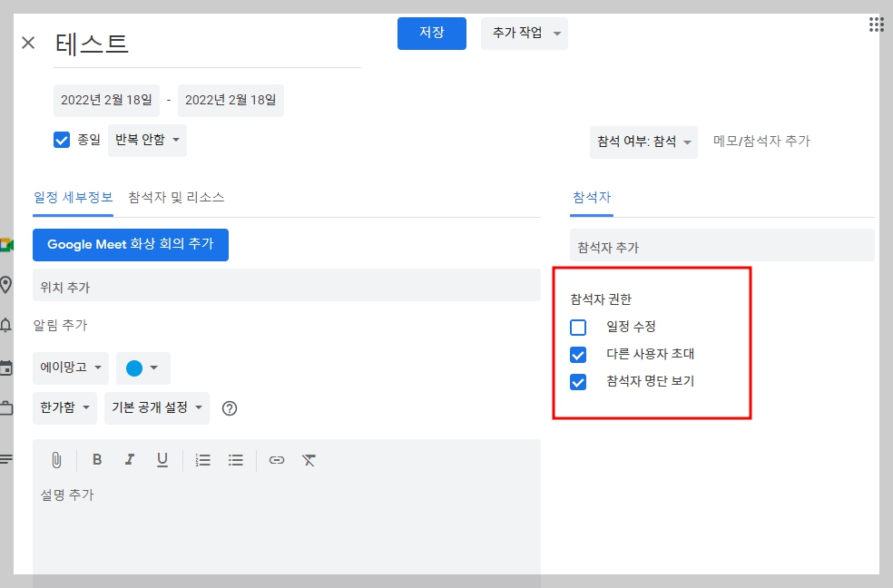Create a numbered list in the description
Image resolution: width=893 pixels, height=588 pixels.
point(202,460)
